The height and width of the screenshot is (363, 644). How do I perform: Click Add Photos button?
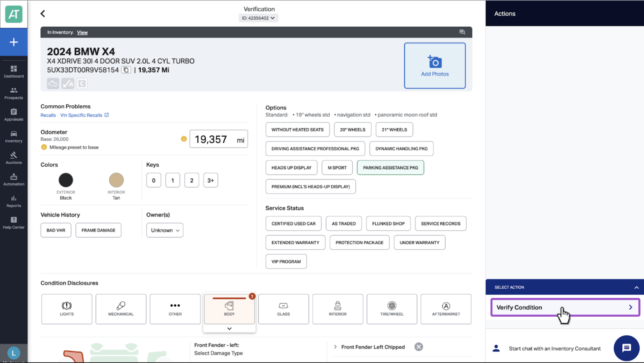[x=435, y=66]
